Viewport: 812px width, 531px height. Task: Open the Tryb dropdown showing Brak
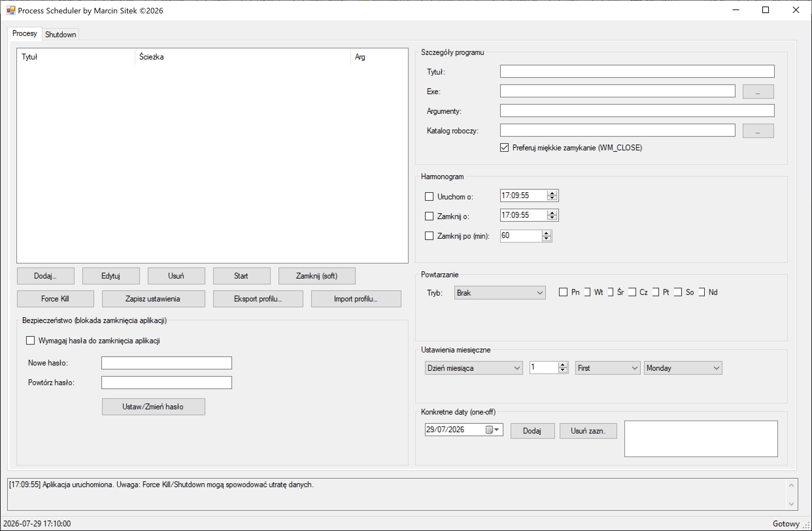tap(500, 293)
